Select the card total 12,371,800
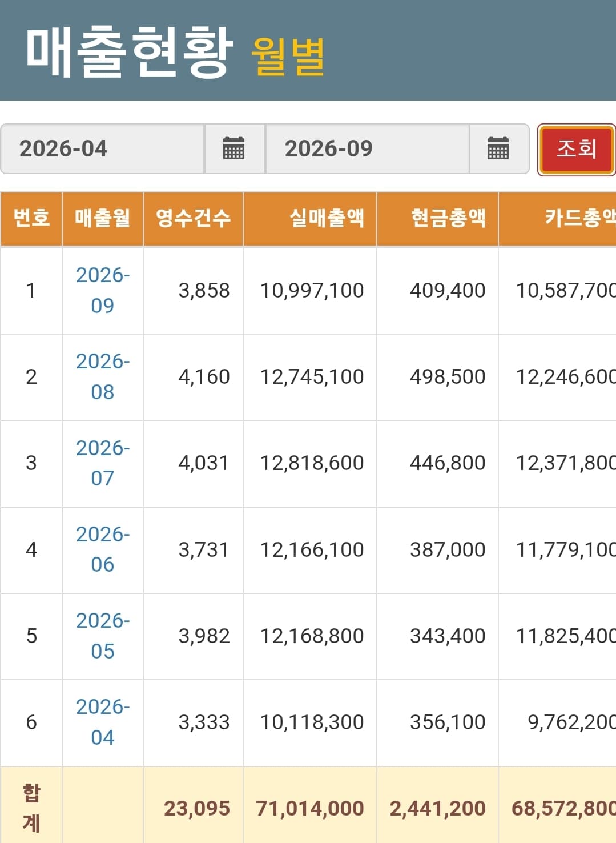Image resolution: width=616 pixels, height=843 pixels. 566,463
